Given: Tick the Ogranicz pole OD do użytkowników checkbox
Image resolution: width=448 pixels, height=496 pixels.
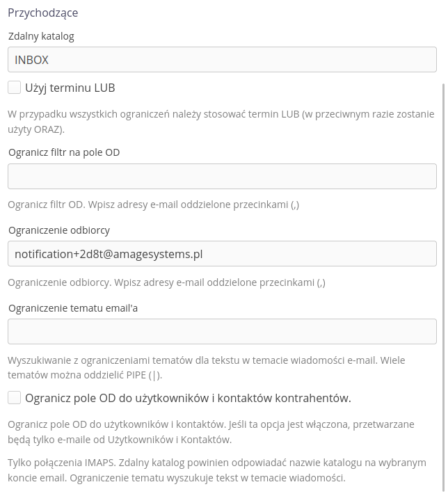Looking at the screenshot, I should 15,398.
